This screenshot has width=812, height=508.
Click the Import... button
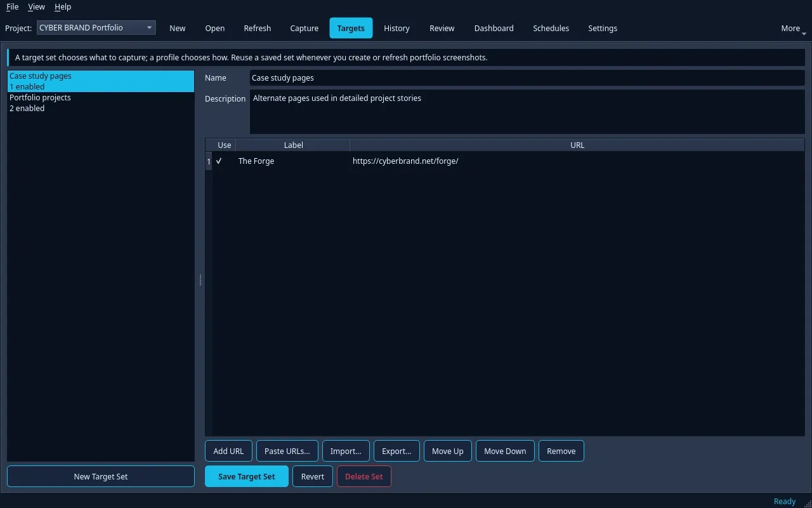(346, 451)
